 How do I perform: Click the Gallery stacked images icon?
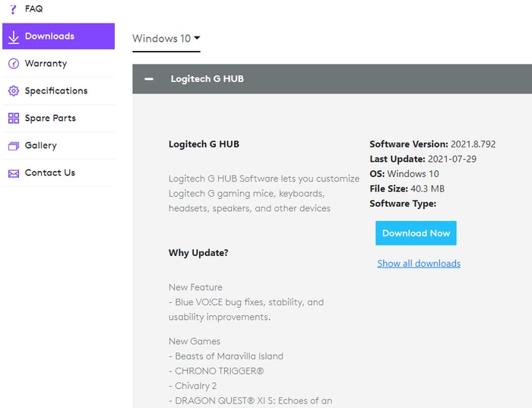click(14, 146)
